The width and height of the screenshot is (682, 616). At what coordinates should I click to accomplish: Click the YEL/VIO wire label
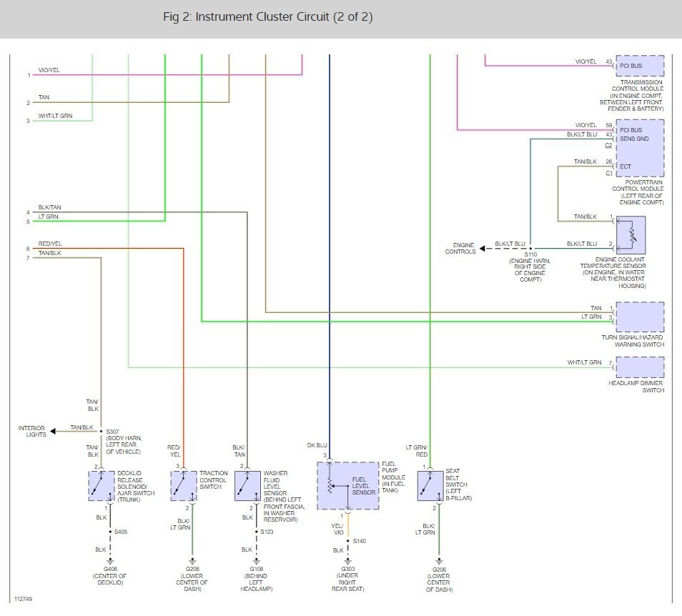[x=337, y=529]
